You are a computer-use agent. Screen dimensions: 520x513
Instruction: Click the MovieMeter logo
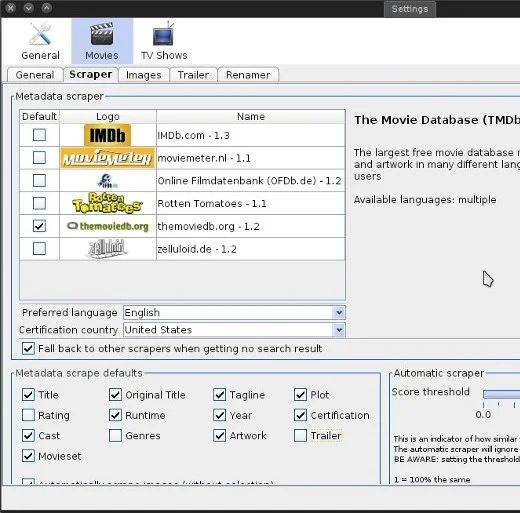(x=107, y=158)
